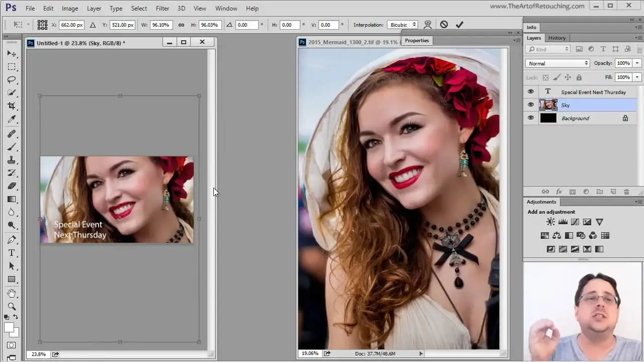Add a Color Balance adjustment

click(x=556, y=235)
